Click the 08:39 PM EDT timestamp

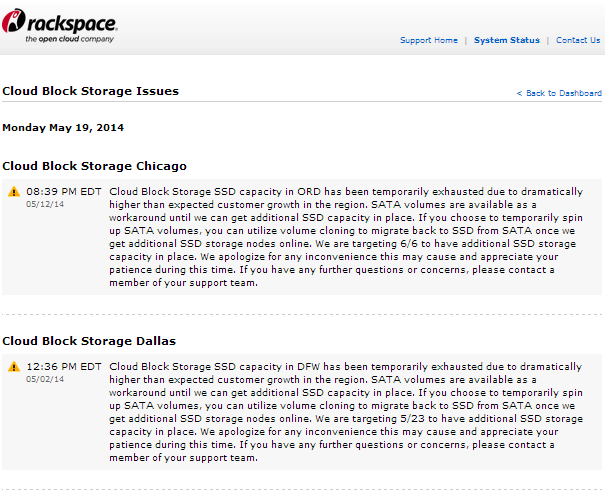click(63, 190)
